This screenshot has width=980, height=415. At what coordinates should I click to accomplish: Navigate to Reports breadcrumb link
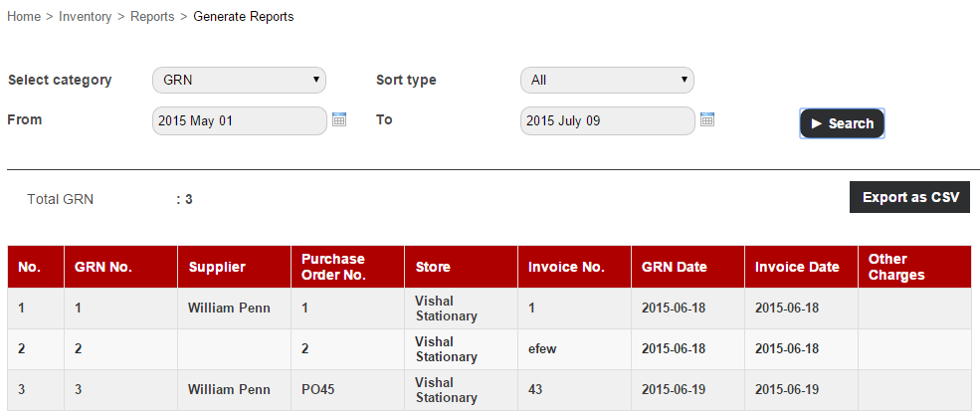152,17
